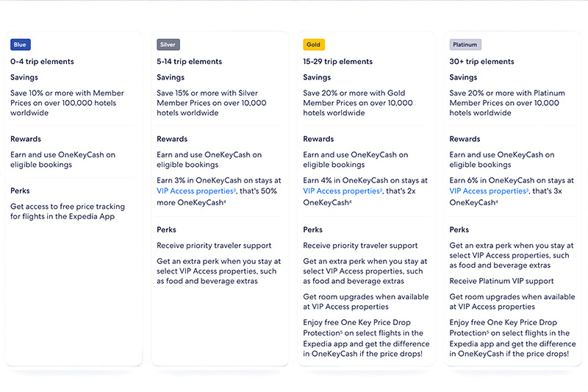Click the Blue tier badge

20,45
